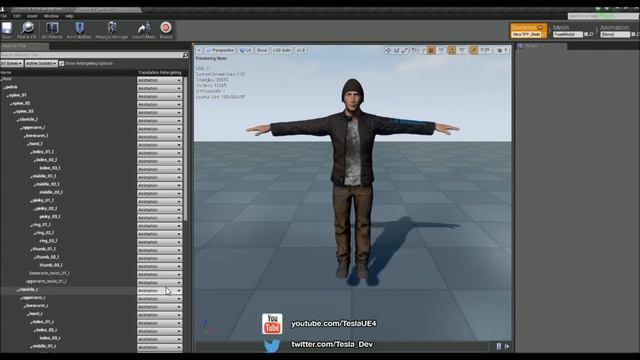The image size is (640, 360).
Task: Select the Skeleton mode button
Action: pyautogui.click(x=528, y=31)
